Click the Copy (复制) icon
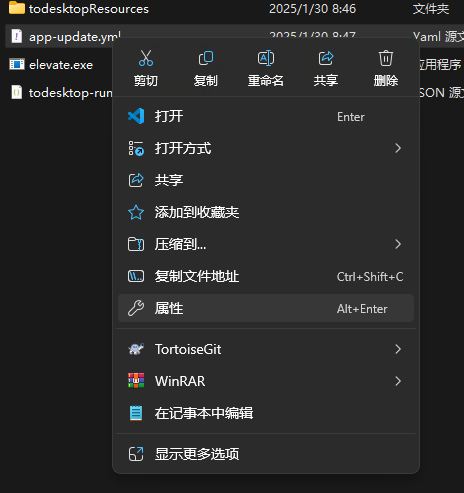464x493 pixels. point(206,58)
